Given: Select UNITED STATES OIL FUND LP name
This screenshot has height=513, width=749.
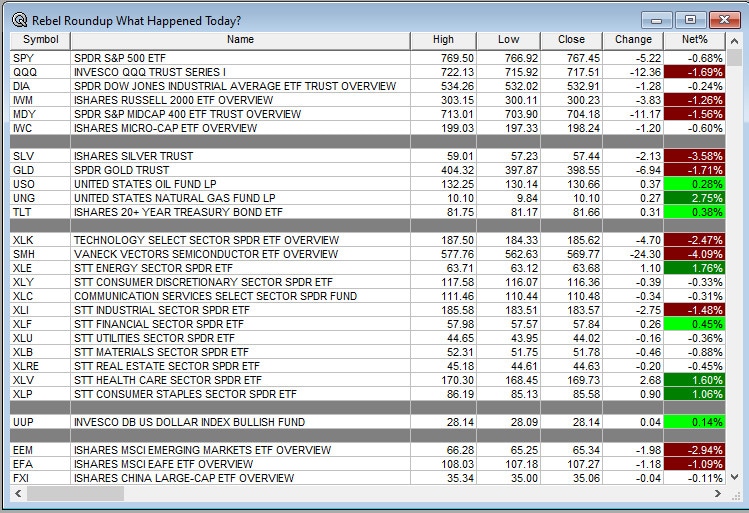Looking at the screenshot, I should 145,184.
